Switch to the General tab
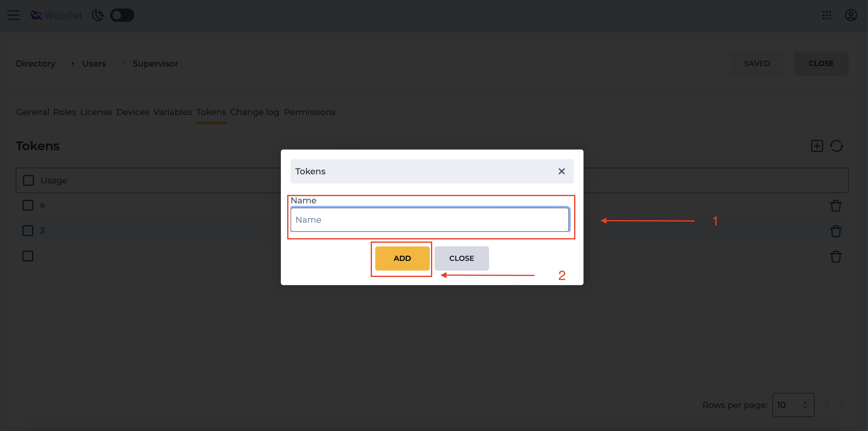The height and width of the screenshot is (431, 868). point(33,112)
